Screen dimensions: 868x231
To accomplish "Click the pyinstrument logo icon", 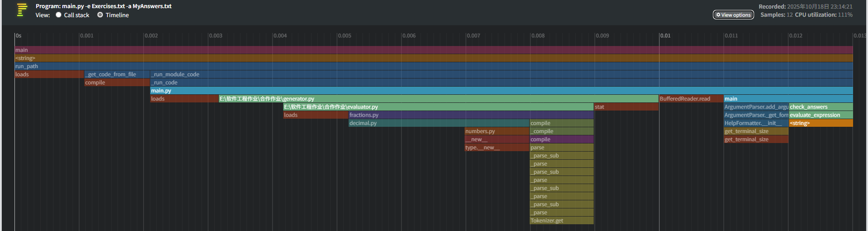I will pos(22,10).
